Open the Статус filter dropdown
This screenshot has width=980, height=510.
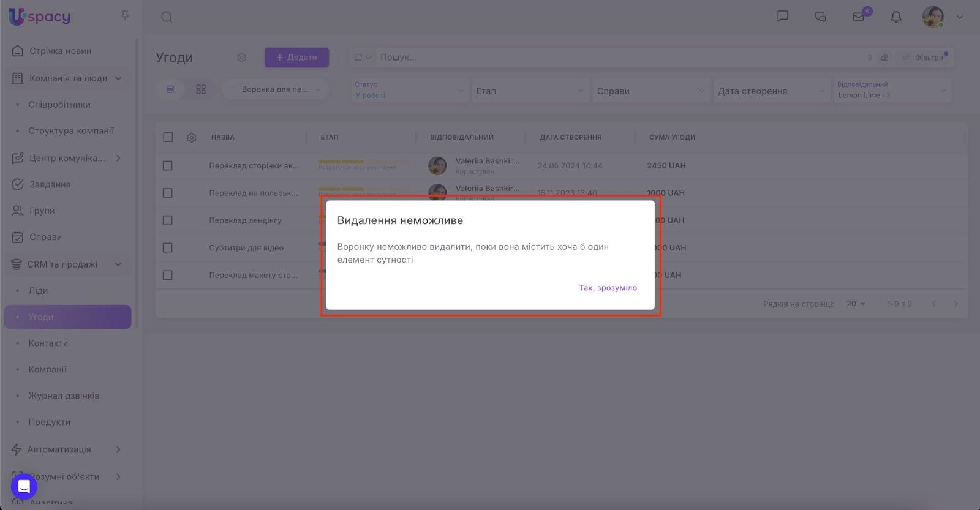tap(409, 90)
